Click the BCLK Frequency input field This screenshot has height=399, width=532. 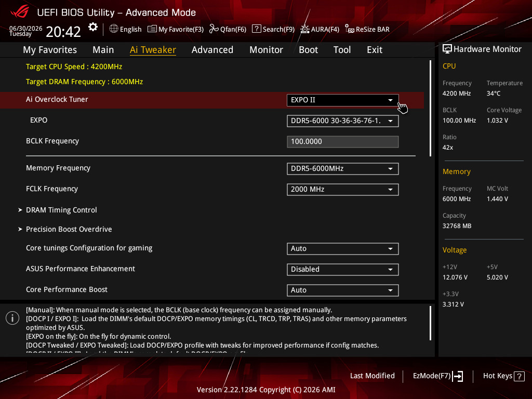pos(343,142)
